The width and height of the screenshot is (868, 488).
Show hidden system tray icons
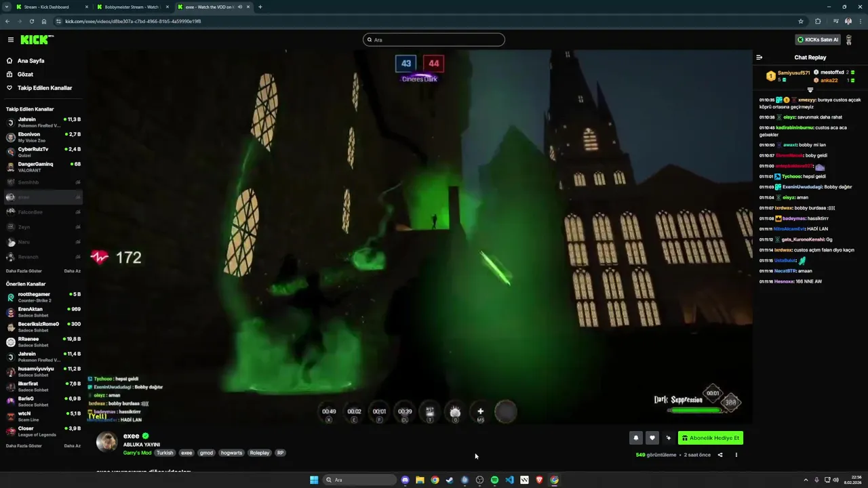806,480
